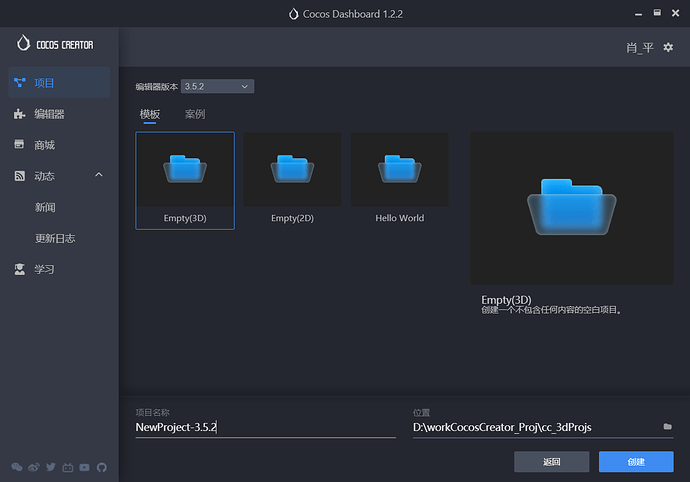Switch to the 模板 tab
The image size is (690, 482).
[150, 114]
